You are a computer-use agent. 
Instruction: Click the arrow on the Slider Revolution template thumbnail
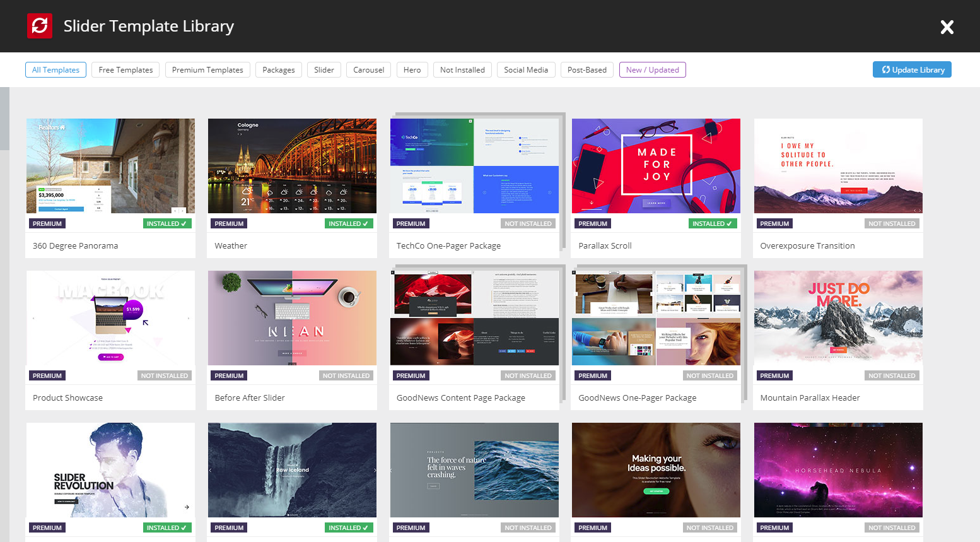click(x=187, y=506)
